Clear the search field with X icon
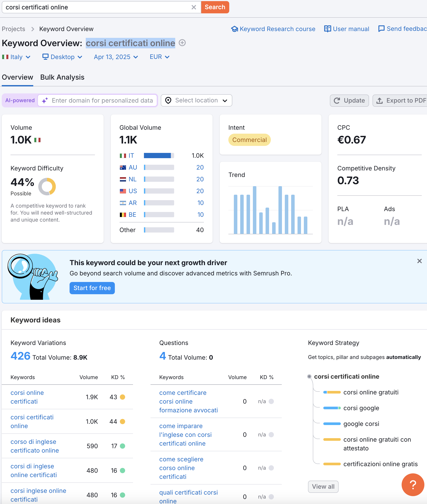The image size is (427, 504). [194, 7]
